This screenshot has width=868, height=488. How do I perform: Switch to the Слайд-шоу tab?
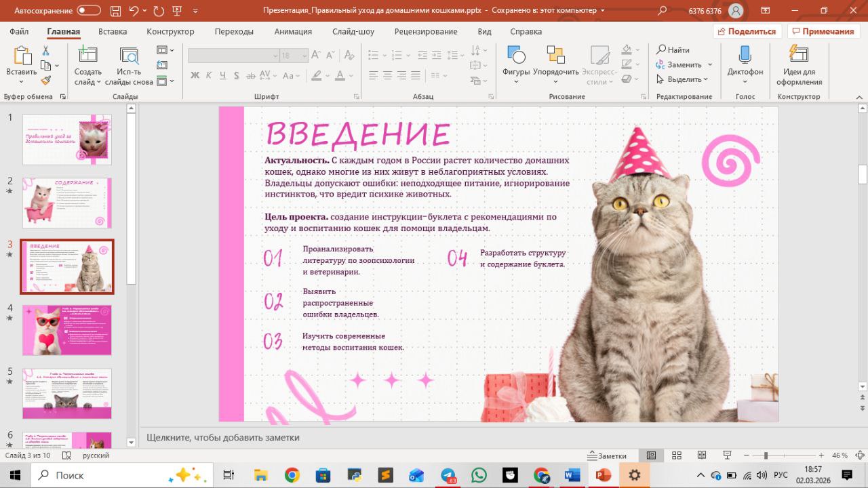[353, 31]
